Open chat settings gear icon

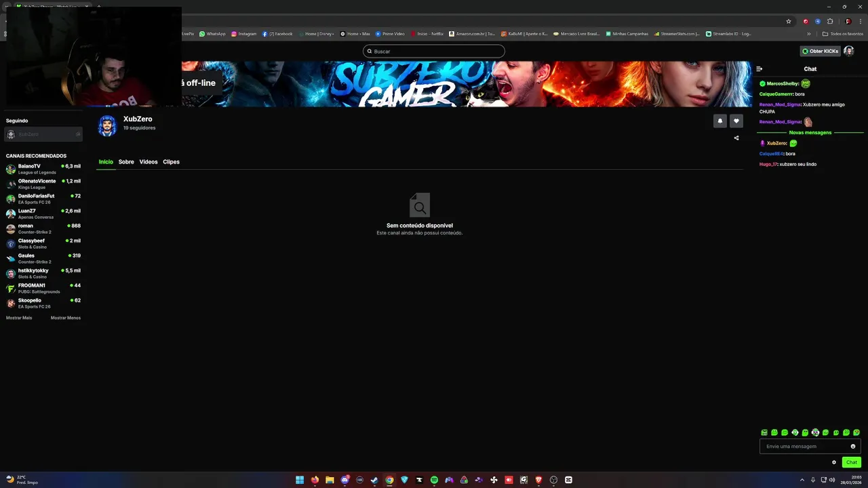coord(834,462)
